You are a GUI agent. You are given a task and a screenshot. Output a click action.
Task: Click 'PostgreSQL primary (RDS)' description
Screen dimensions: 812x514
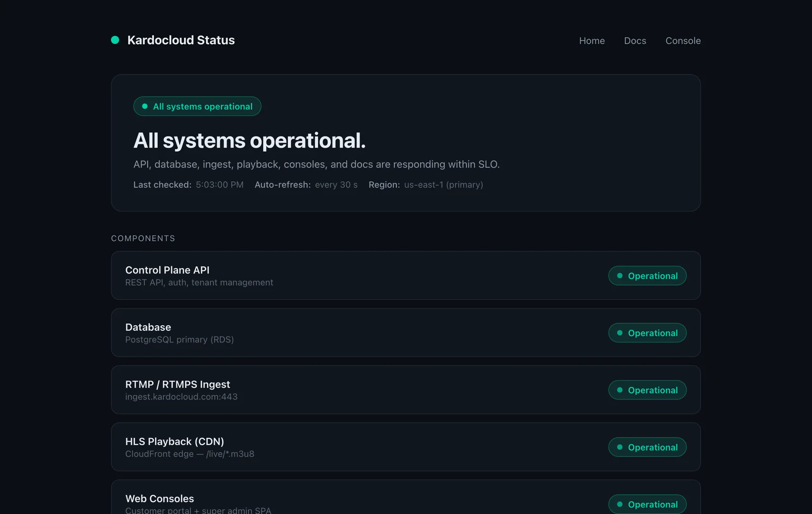(x=180, y=339)
